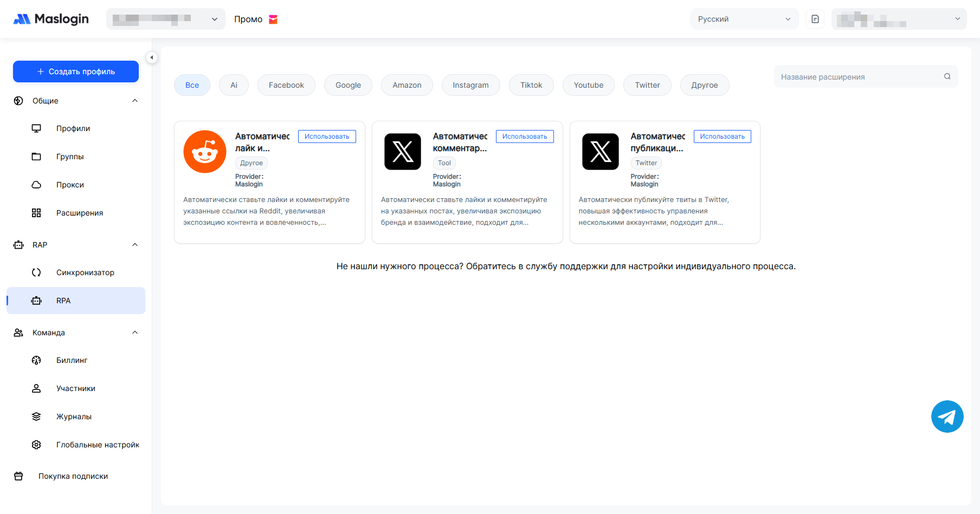Collapse the Общие section chevron

coord(135,101)
